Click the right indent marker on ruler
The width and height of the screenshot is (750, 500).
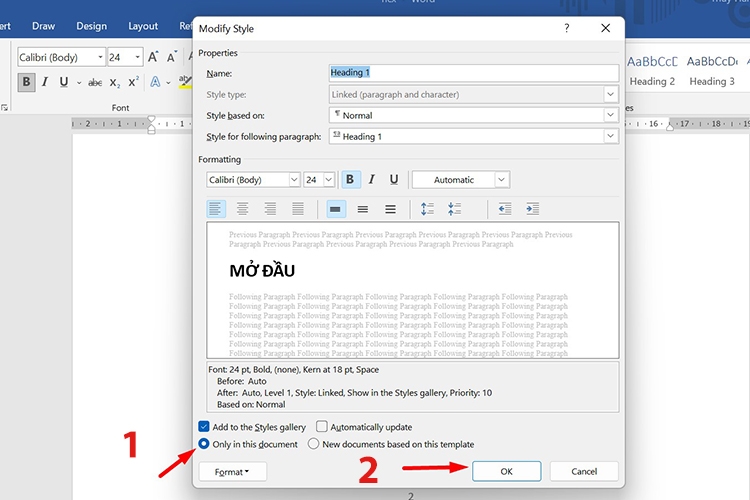coord(670,127)
